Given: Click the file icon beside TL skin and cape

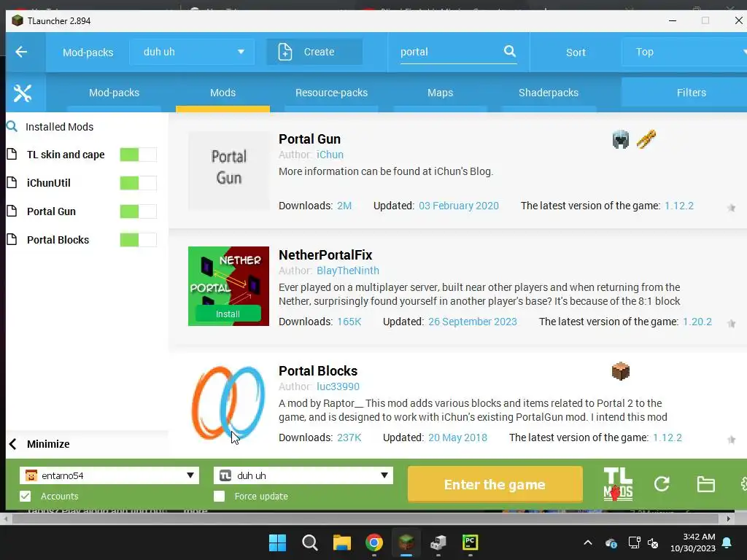Looking at the screenshot, I should pos(12,155).
